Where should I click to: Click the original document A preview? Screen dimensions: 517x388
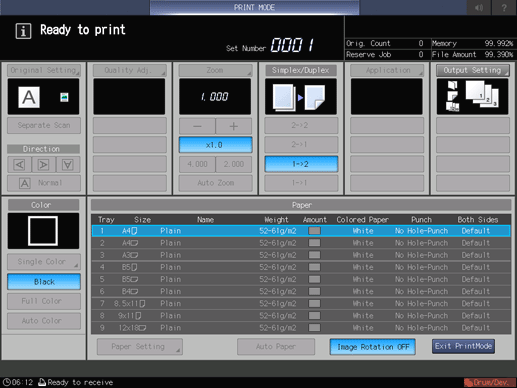coord(29,97)
